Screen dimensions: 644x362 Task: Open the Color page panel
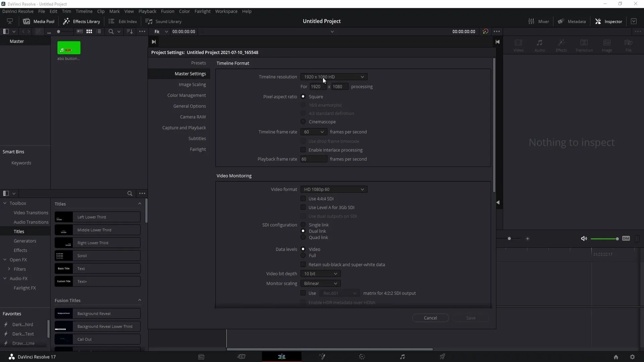(x=362, y=357)
